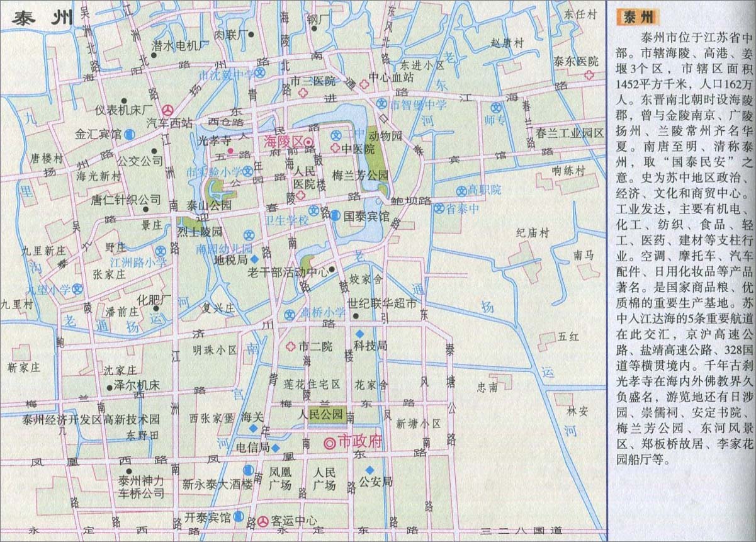This screenshot has height=542, width=756.
Task: Select the 省泰中 school marker
Action: tap(439, 208)
